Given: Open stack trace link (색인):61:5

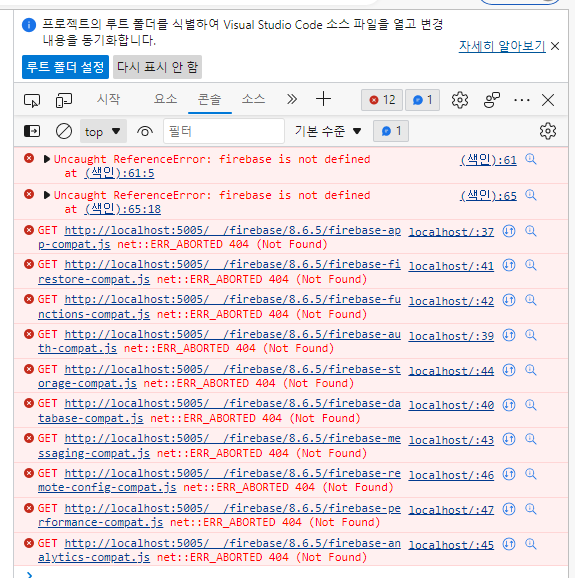Looking at the screenshot, I should [119, 173].
